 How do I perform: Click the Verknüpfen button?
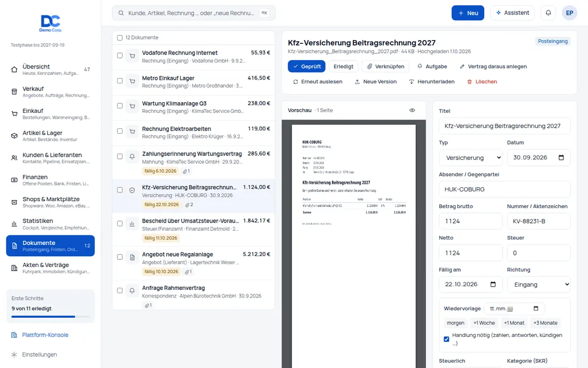pos(385,66)
